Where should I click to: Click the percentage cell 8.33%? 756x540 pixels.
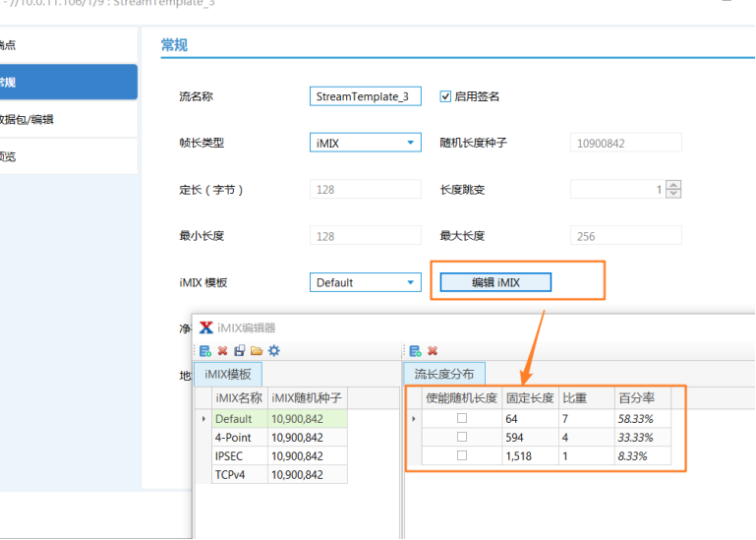[x=643, y=456]
